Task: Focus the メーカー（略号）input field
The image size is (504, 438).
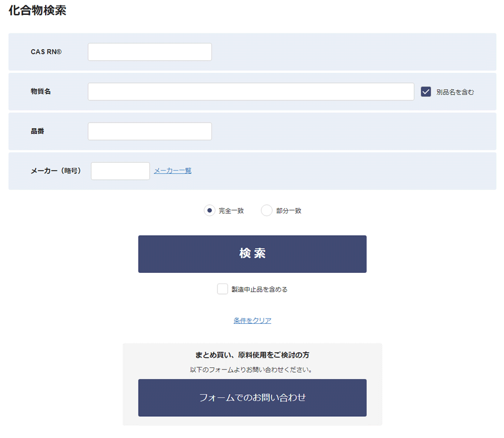Action: coord(120,171)
